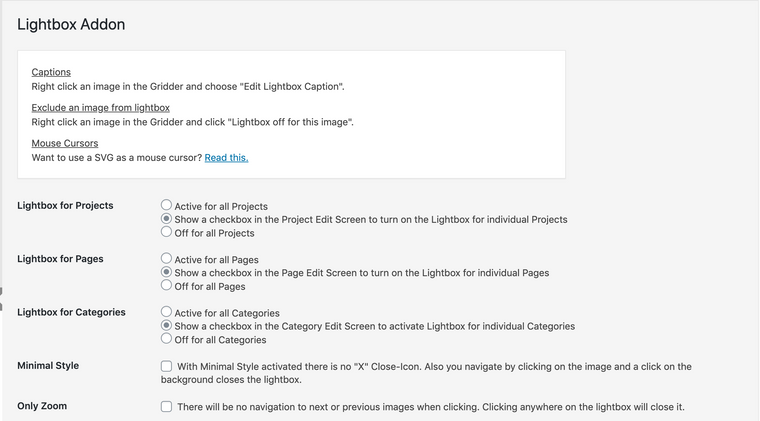Image resolution: width=760 pixels, height=421 pixels.
Task: Select "Off for all Categories" radio button
Action: (167, 339)
